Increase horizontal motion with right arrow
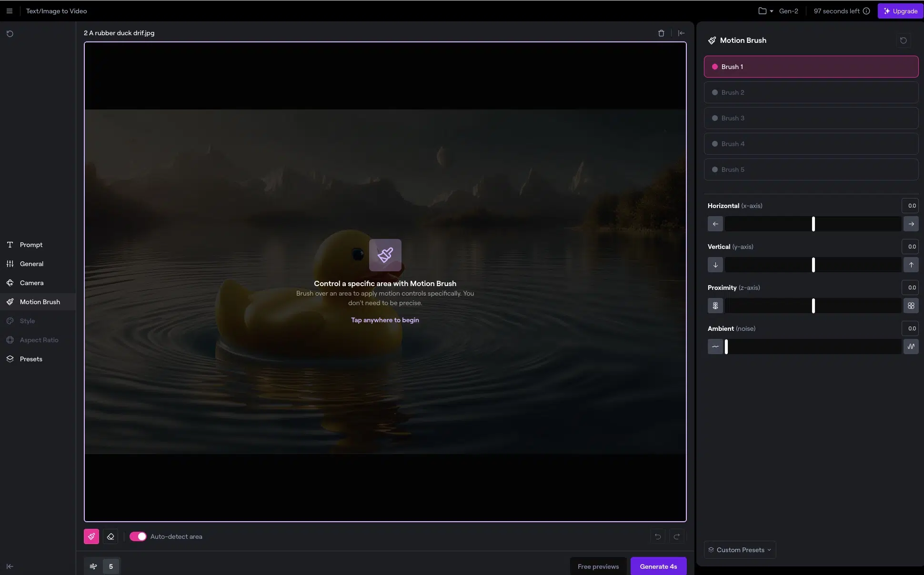Image resolution: width=924 pixels, height=575 pixels. (x=911, y=224)
